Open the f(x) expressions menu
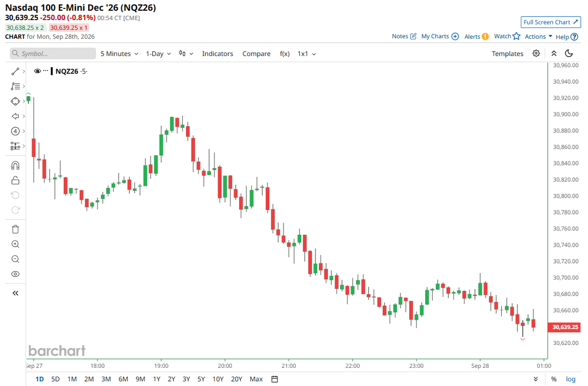Image resolution: width=588 pixels, height=386 pixels. tap(285, 53)
